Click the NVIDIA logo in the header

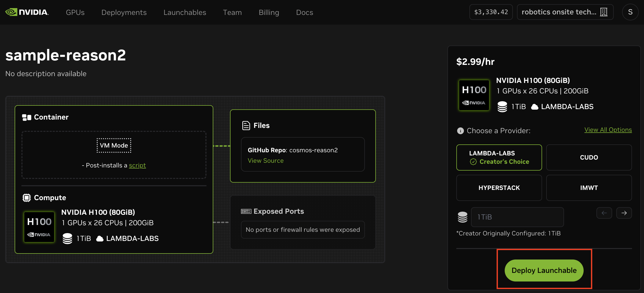(27, 12)
